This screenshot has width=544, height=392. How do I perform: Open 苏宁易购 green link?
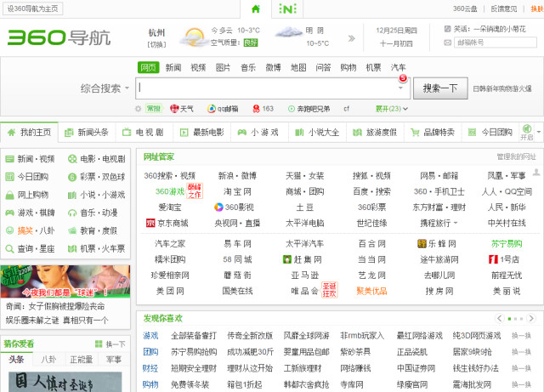(507, 244)
